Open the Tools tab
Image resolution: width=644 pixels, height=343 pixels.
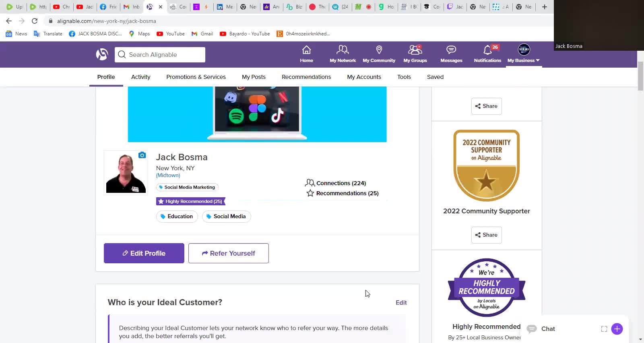[x=404, y=77]
